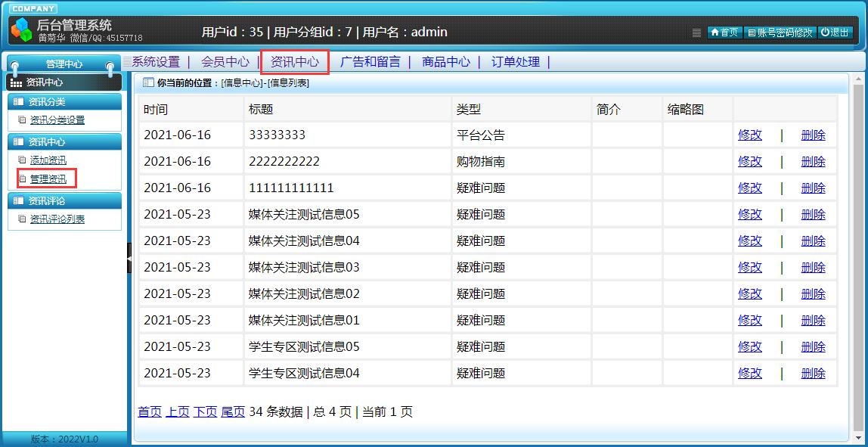Screen dimensions: 868x447
Task: Click 删除 for 媒体关注测试信息03
Action: point(814,268)
